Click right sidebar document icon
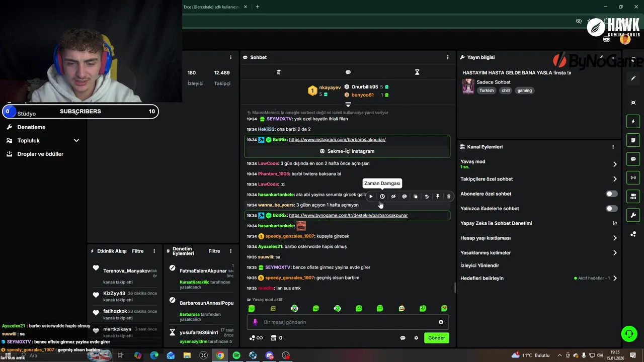This screenshot has height=362, width=644. tap(633, 140)
